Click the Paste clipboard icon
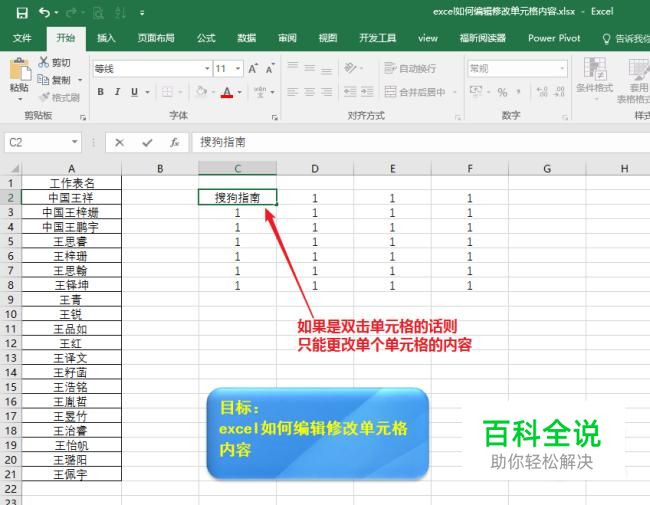The width and height of the screenshot is (650, 505). pyautogui.click(x=19, y=69)
